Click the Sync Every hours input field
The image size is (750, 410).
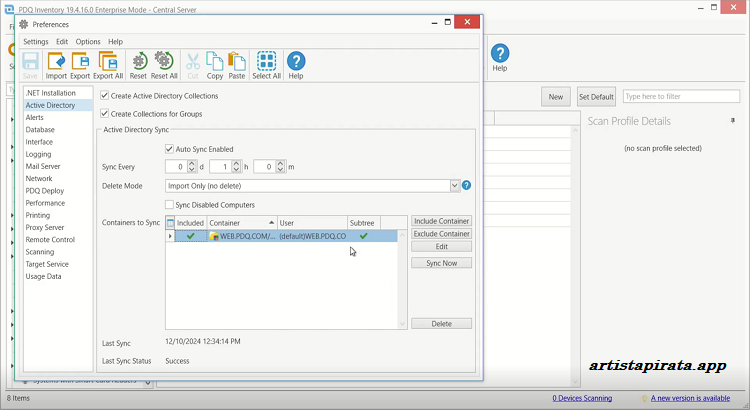(221, 166)
